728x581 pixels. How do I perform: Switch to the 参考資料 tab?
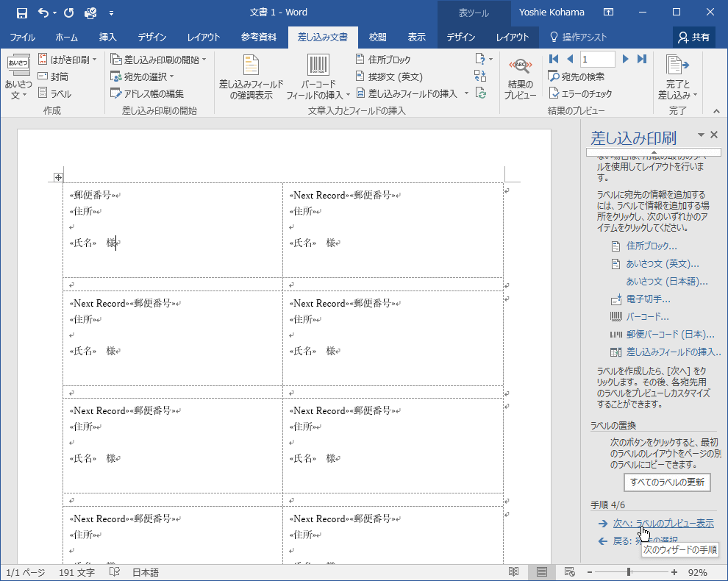click(x=259, y=38)
